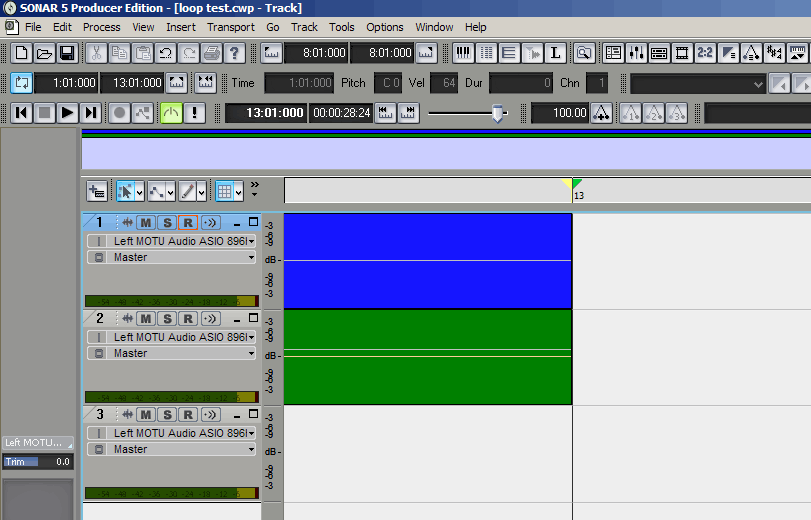The height and width of the screenshot is (520, 811).
Task: Click the Panic exclamation mark button
Action: pos(195,113)
